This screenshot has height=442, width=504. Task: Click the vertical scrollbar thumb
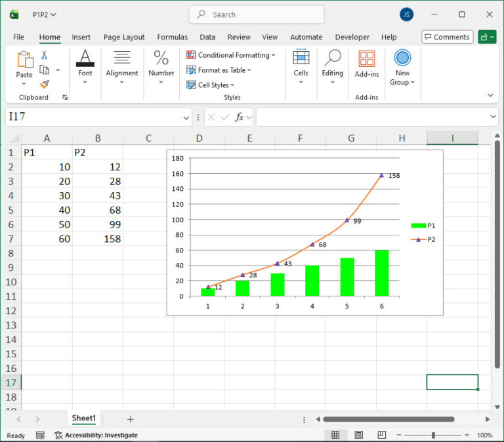[497, 254]
